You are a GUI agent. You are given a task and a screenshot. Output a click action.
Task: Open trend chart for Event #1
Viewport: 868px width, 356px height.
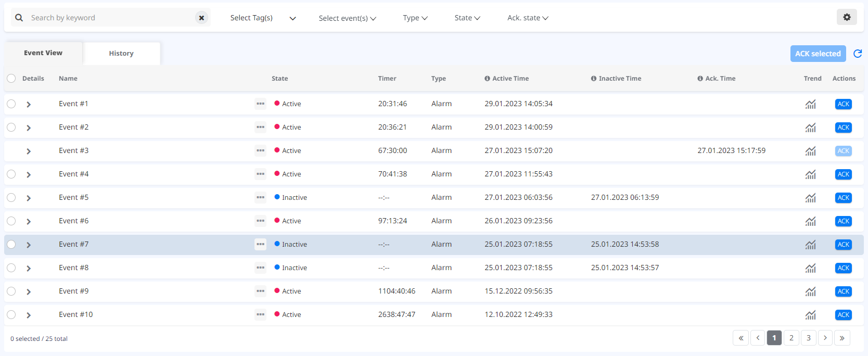tap(810, 104)
